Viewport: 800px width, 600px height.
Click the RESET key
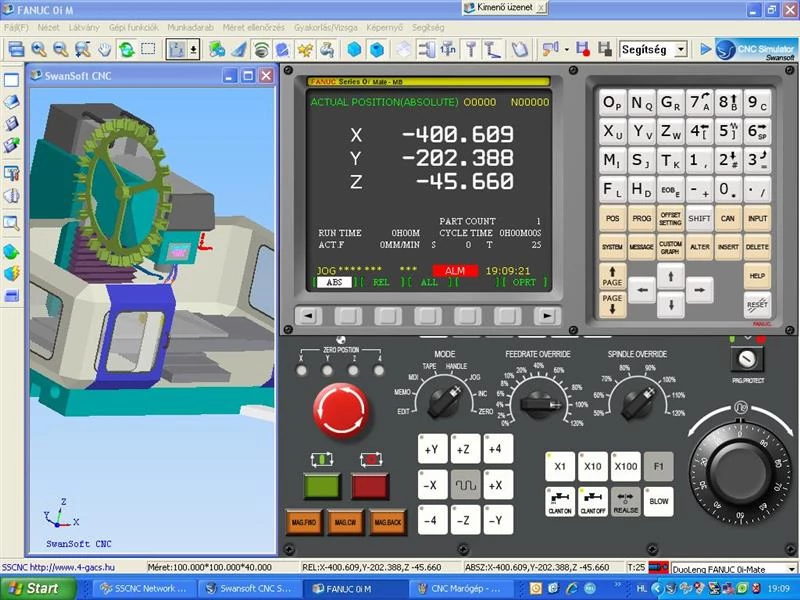point(757,305)
